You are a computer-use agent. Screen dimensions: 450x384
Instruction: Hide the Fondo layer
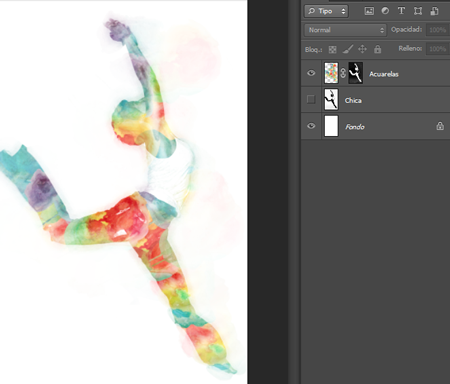311,126
